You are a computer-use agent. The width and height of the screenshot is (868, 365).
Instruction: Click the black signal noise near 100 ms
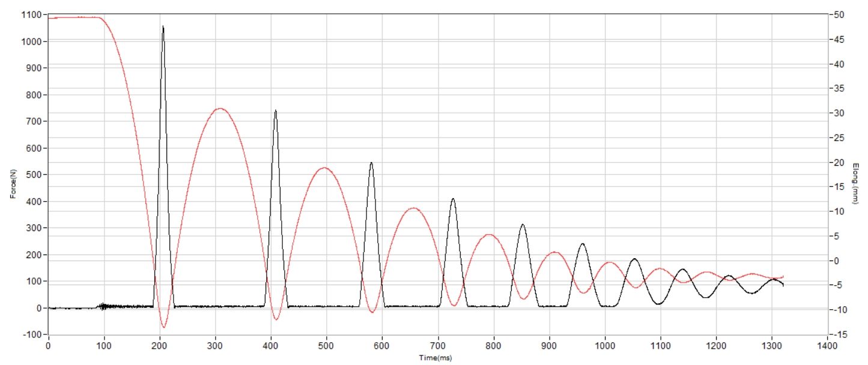pos(105,306)
